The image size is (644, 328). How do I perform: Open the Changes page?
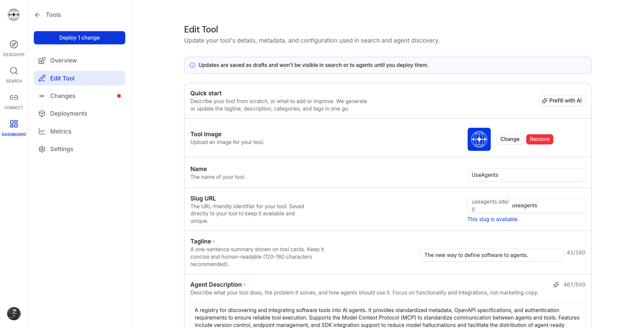62,96
